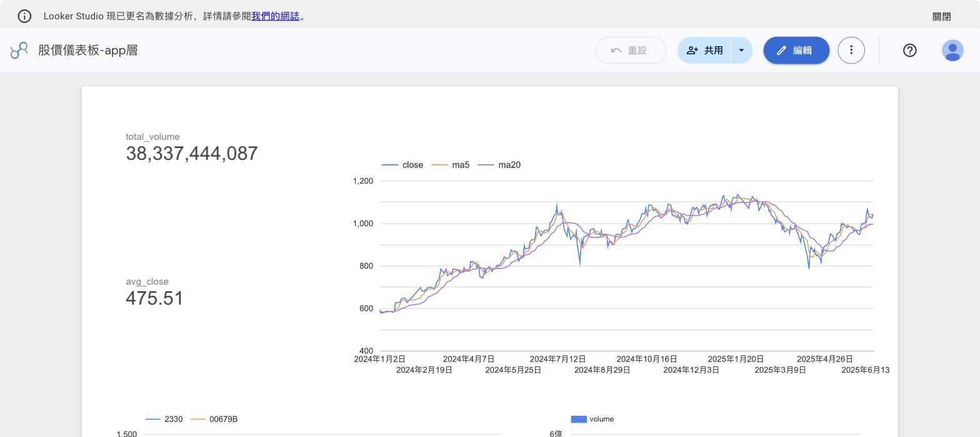Open the user account avatar
The height and width of the screenshot is (437, 980).
coord(952,51)
